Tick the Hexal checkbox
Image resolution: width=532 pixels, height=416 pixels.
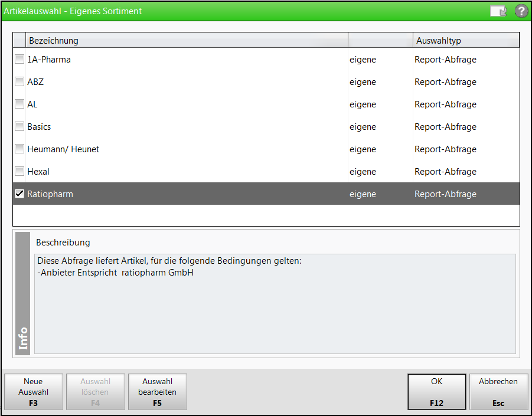19,171
